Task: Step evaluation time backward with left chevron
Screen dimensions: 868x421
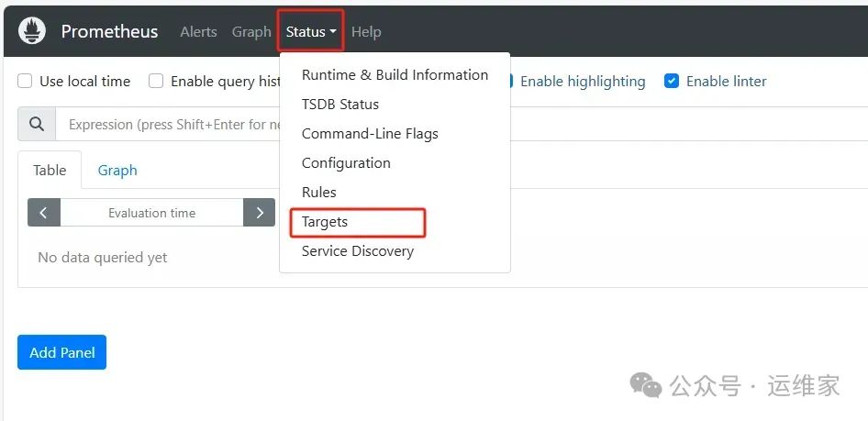Action: pos(44,213)
